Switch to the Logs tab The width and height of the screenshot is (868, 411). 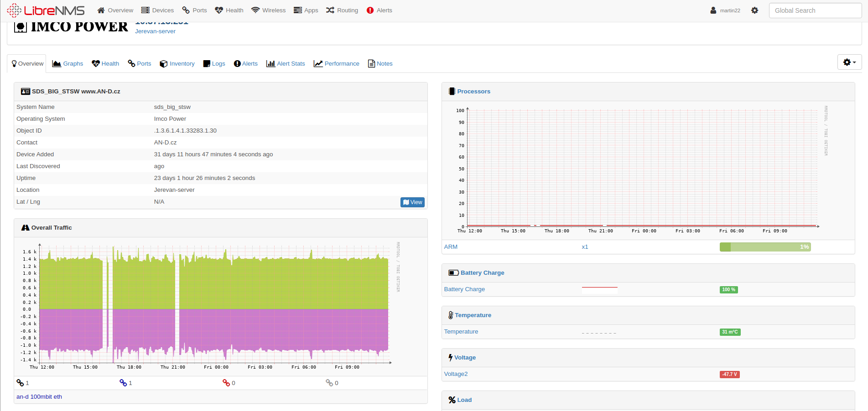click(x=214, y=64)
